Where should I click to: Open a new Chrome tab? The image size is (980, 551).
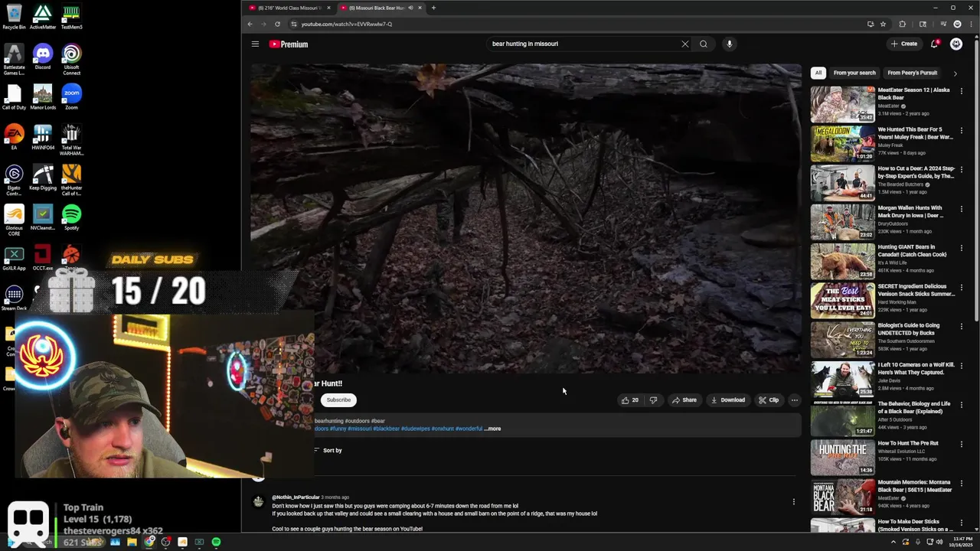(x=433, y=8)
